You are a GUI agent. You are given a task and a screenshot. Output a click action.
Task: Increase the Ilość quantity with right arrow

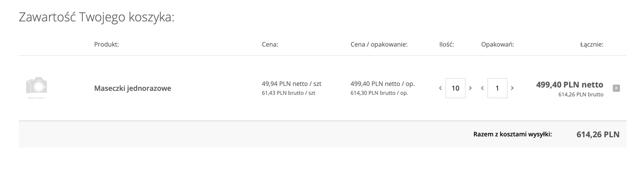coord(470,88)
